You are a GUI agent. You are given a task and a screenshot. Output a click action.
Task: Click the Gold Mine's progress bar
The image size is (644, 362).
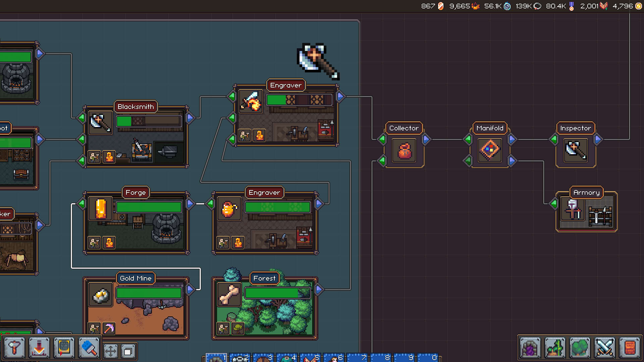click(x=149, y=293)
